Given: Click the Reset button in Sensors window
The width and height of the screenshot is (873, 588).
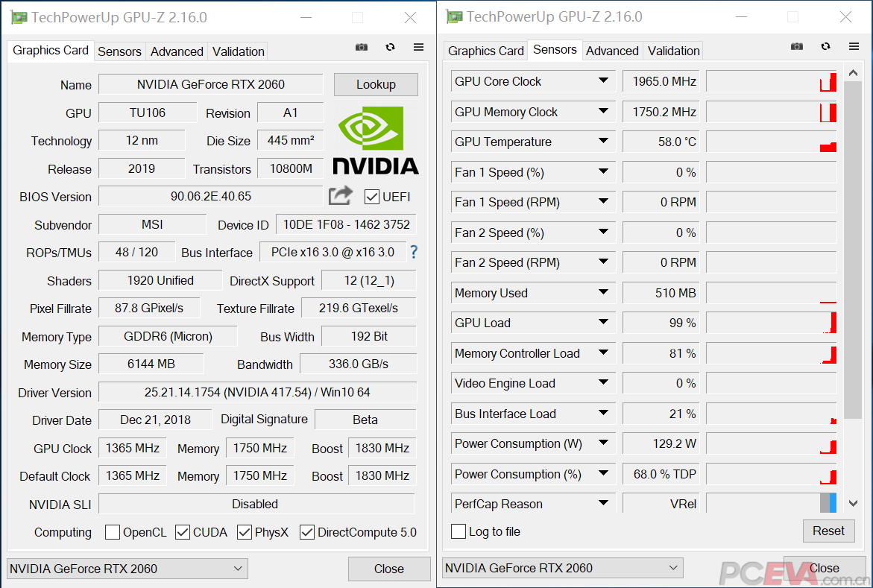Looking at the screenshot, I should (x=828, y=531).
